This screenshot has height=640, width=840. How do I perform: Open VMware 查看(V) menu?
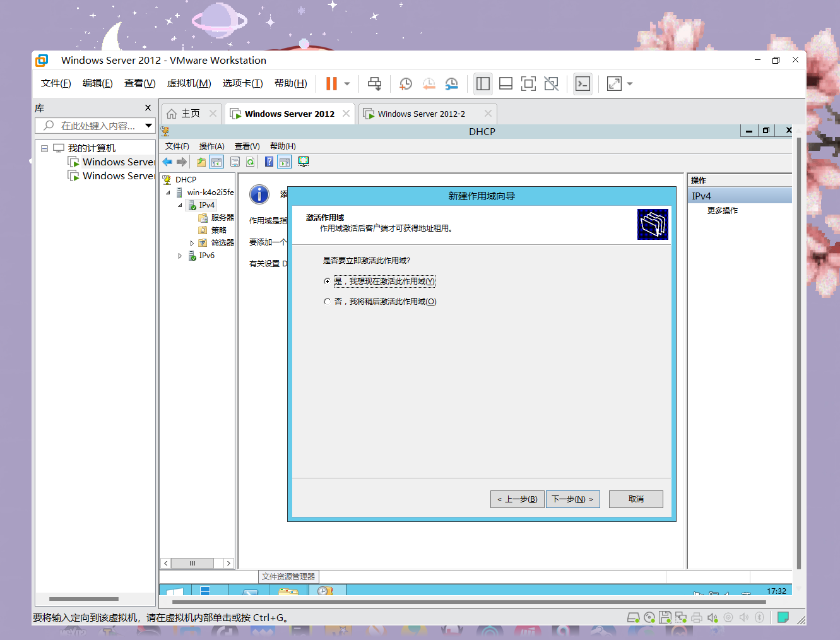click(140, 83)
